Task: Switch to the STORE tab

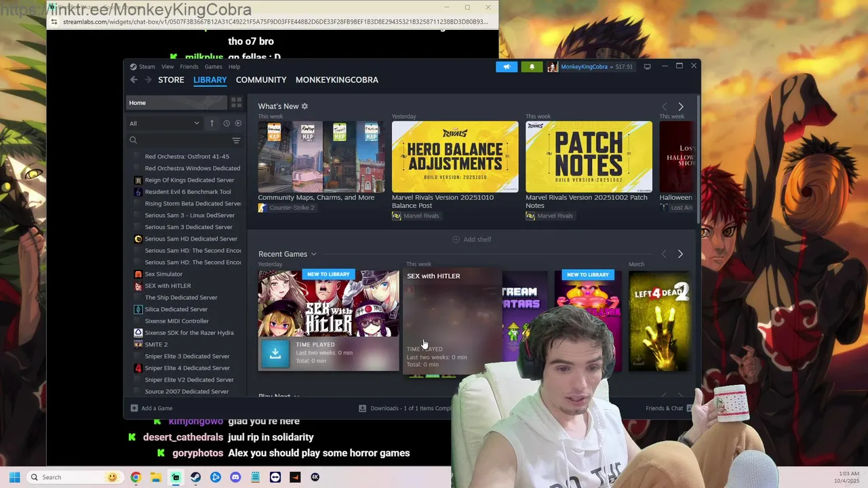Action: pos(171,80)
